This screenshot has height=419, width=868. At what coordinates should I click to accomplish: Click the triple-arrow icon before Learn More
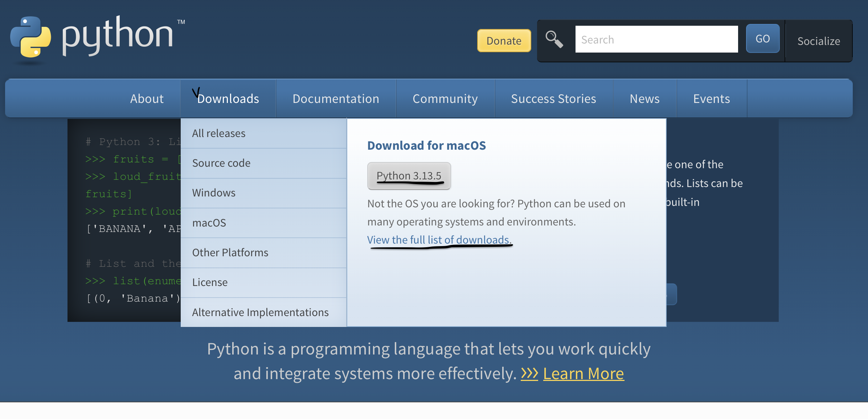pyautogui.click(x=529, y=373)
